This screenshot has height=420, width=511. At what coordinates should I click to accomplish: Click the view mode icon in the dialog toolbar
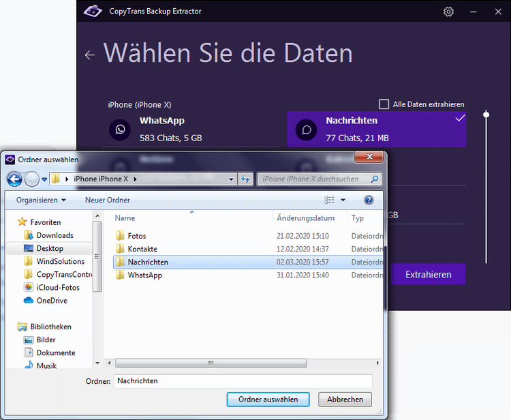330,200
